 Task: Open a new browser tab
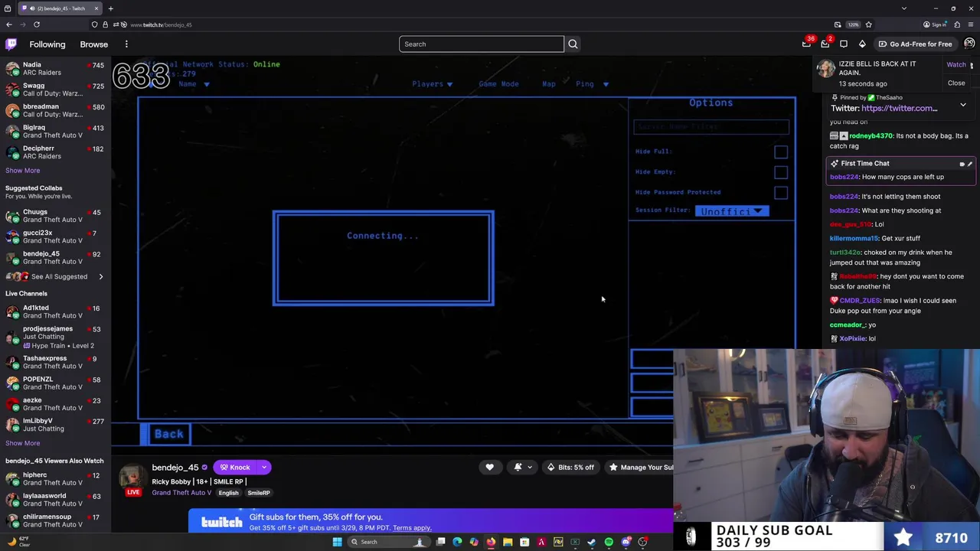point(110,8)
